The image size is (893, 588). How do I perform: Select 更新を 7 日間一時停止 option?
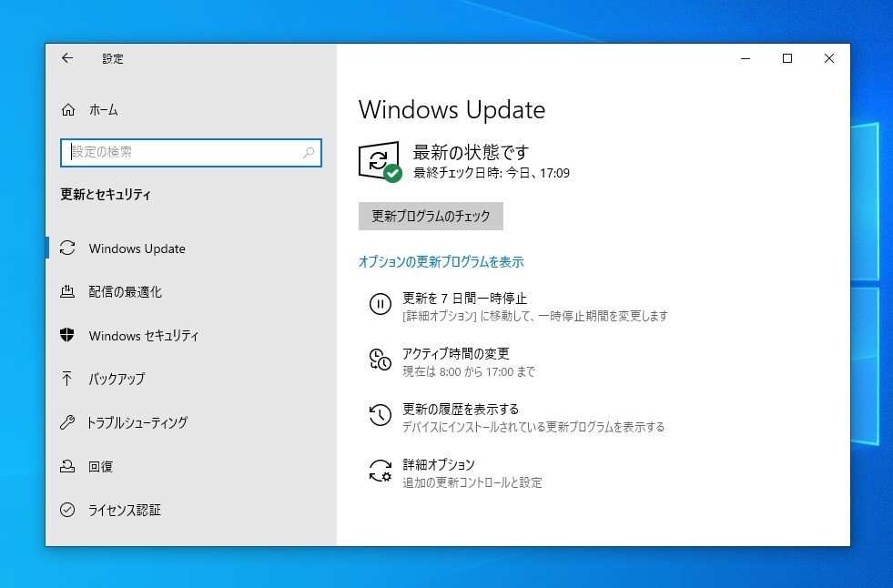pyautogui.click(x=519, y=306)
